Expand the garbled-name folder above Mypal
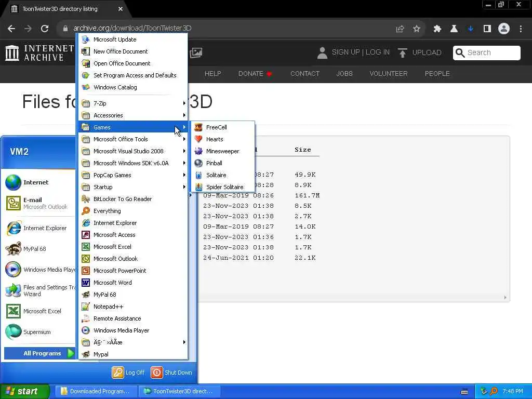Screen dimensions: 532x399 (133, 342)
